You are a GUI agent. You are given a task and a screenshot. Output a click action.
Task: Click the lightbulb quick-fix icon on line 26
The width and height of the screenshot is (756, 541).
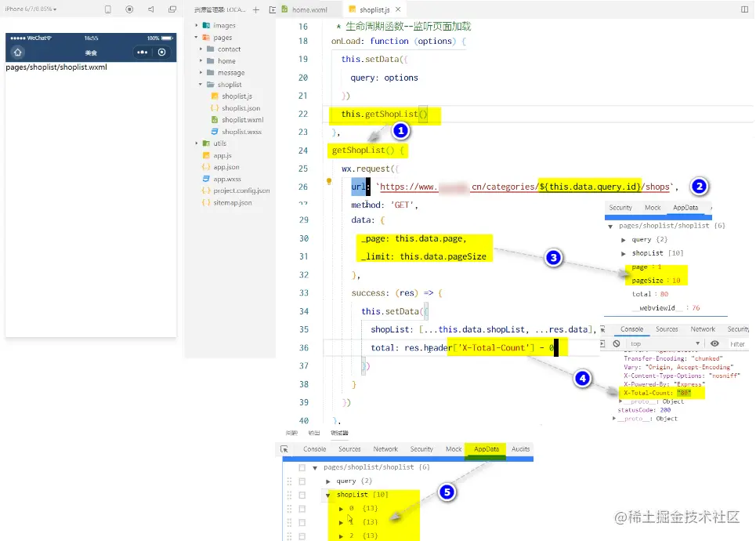(x=329, y=181)
